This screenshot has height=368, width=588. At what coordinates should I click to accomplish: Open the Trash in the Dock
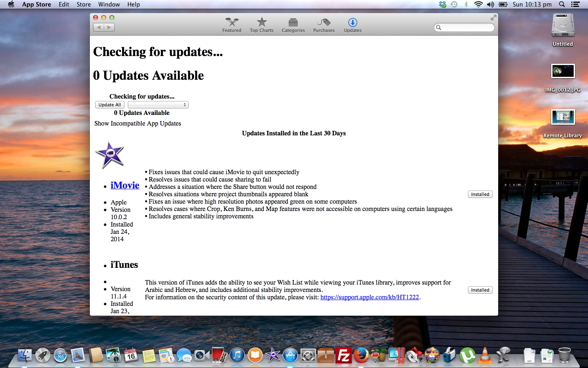(564, 355)
